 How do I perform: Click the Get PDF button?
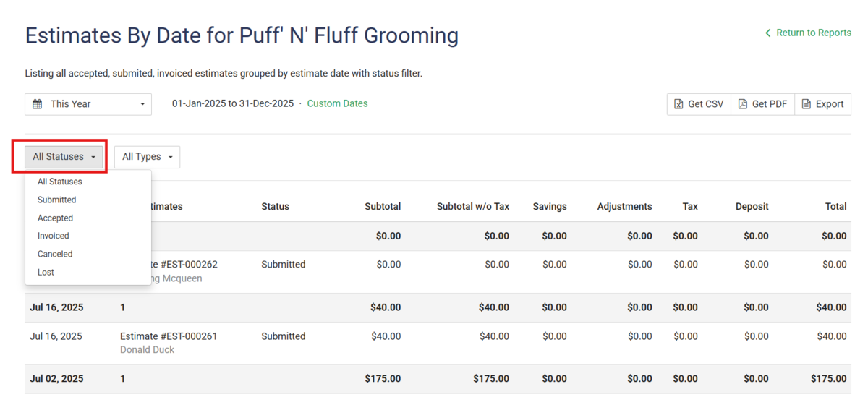[763, 104]
